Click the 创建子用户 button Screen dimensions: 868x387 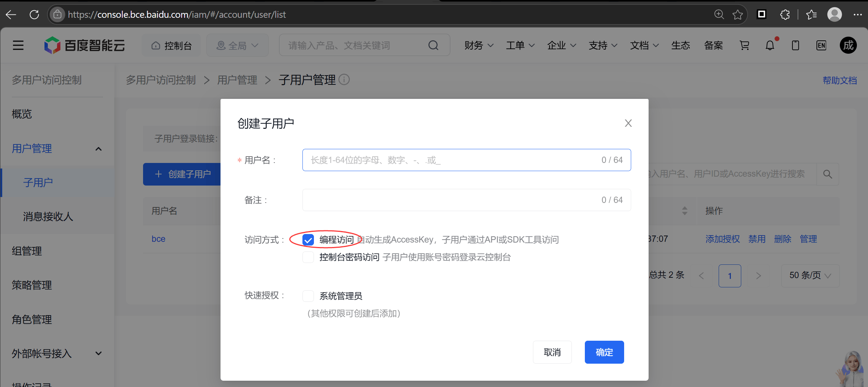[x=182, y=174]
